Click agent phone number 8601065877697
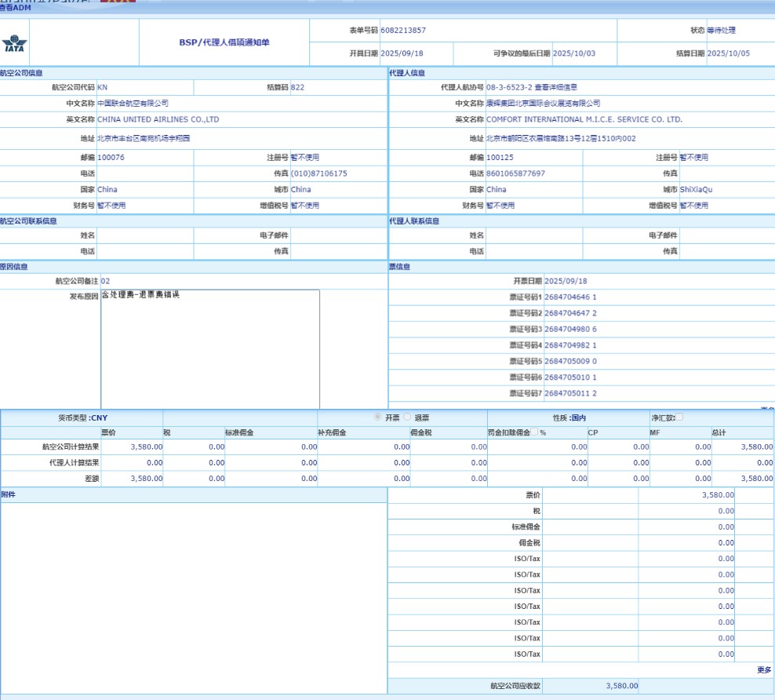 coord(515,173)
